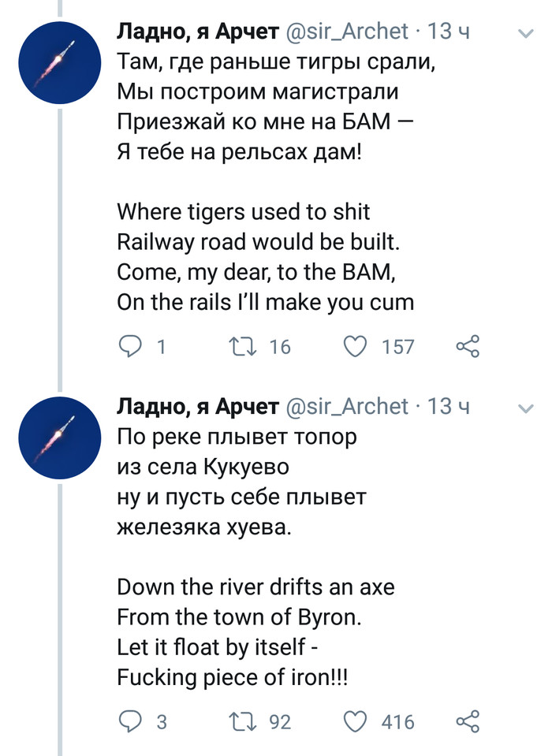Retweet the tweet with 92 retweets

(x=237, y=721)
